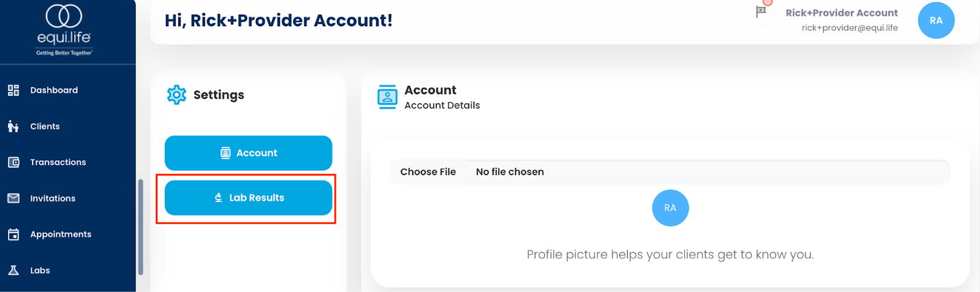
Task: Click the Clients people icon
Action: click(x=13, y=126)
